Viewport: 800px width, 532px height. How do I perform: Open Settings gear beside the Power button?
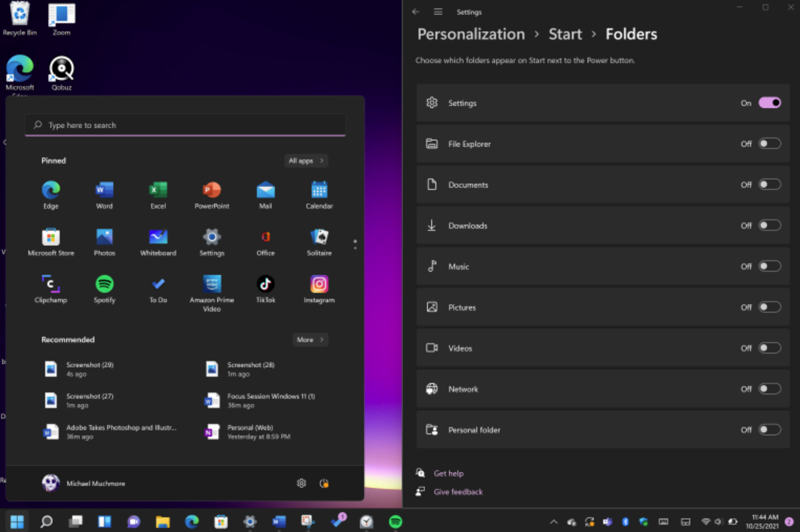tap(301, 483)
